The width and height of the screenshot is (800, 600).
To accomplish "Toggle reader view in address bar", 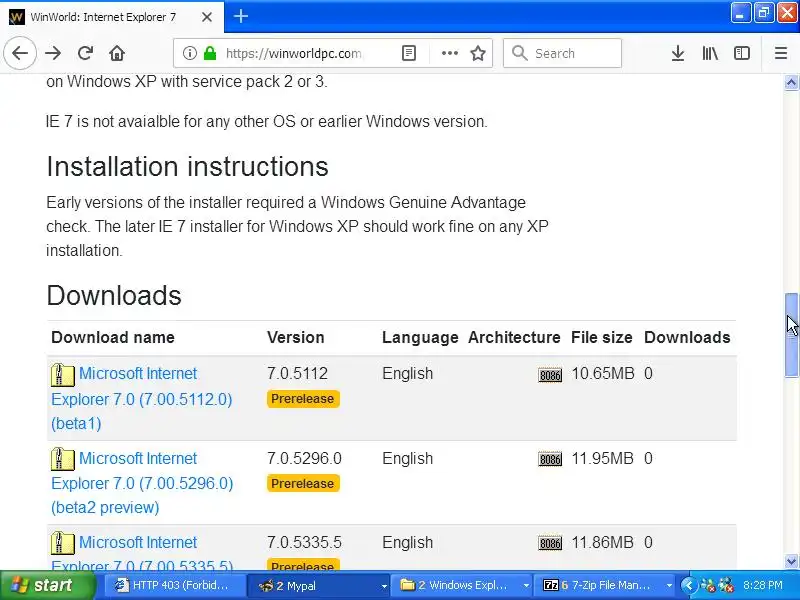I will (x=409, y=53).
